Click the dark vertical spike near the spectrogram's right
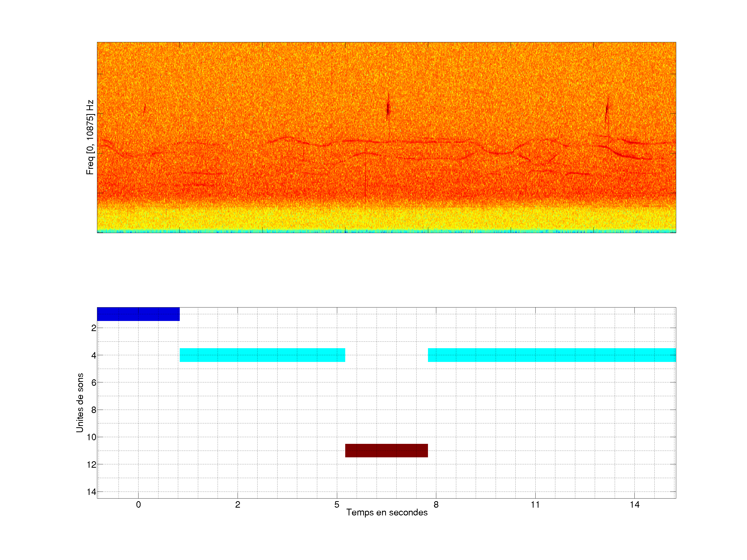747x560 pixels. (607, 109)
